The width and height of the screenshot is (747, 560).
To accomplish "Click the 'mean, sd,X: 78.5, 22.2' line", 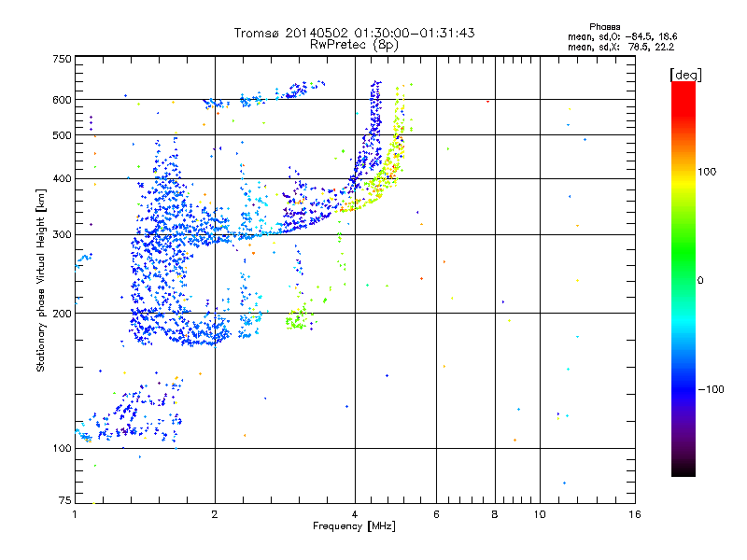I will coord(621,47).
